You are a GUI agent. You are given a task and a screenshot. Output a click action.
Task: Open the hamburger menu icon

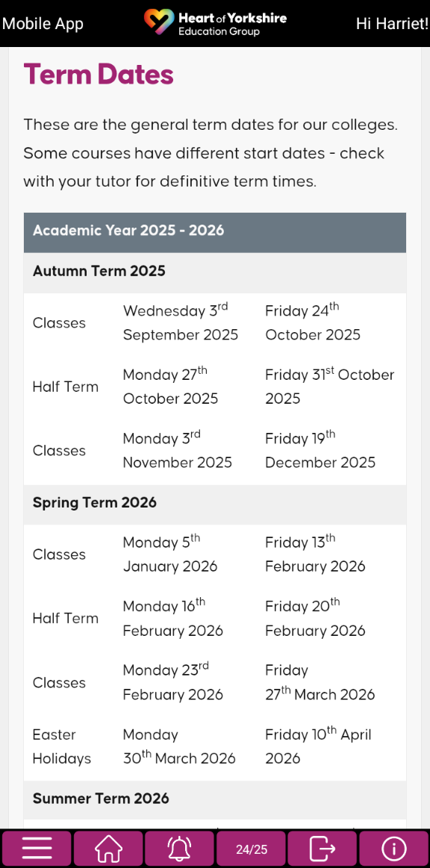point(36,849)
